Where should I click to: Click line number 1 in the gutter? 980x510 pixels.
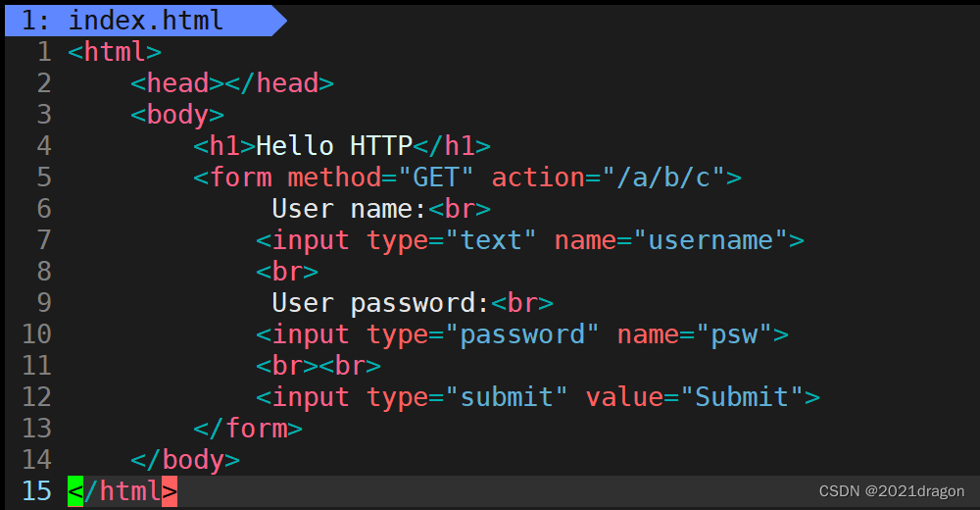[43, 52]
